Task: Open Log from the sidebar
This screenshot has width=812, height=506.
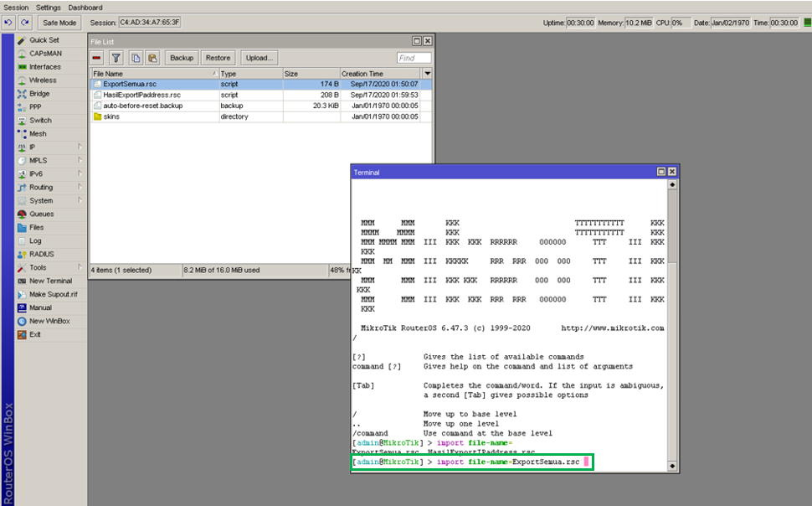Action: 51,241
